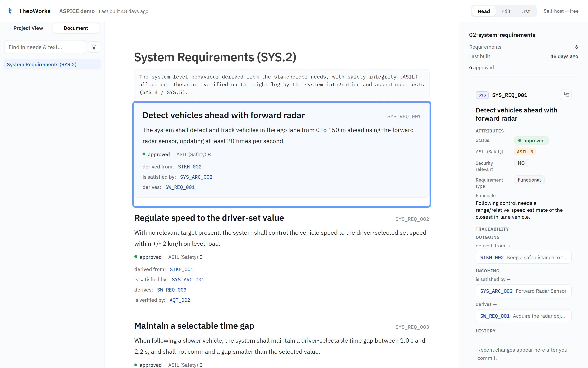The height and width of the screenshot is (368, 588).
Task: Open STKH_001 derived from link
Action: [182, 269]
